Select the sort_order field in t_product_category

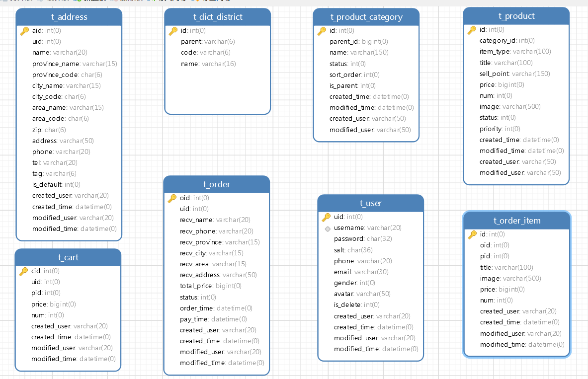tap(354, 75)
